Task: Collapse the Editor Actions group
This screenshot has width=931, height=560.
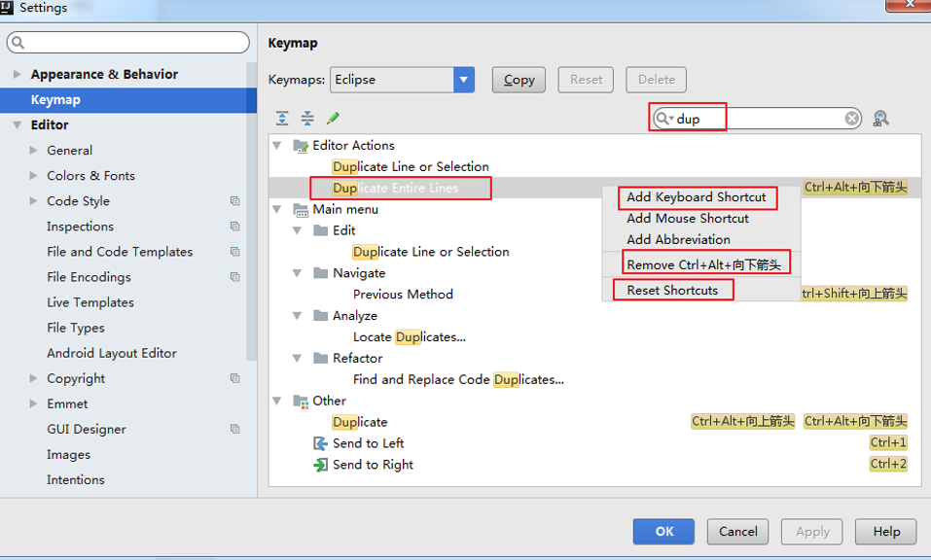Action: point(276,145)
